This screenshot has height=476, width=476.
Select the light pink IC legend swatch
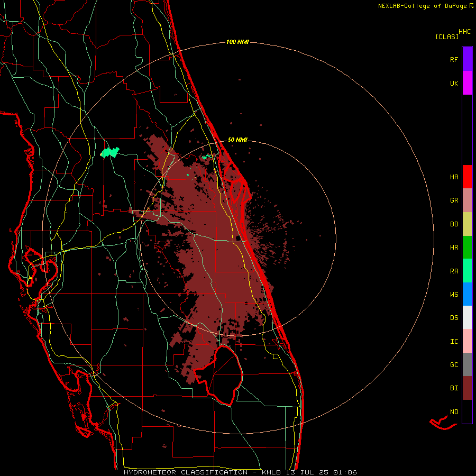[x=467, y=341]
